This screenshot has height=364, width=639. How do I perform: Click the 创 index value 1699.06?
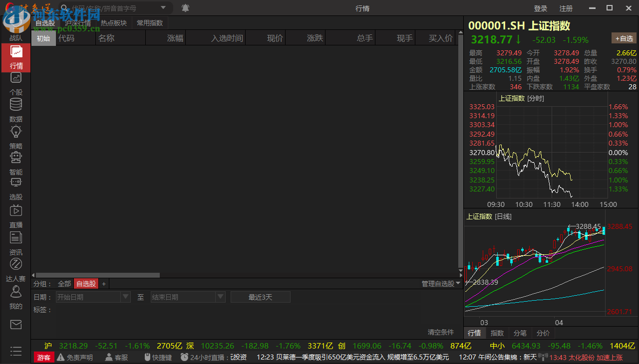pyautogui.click(x=367, y=346)
